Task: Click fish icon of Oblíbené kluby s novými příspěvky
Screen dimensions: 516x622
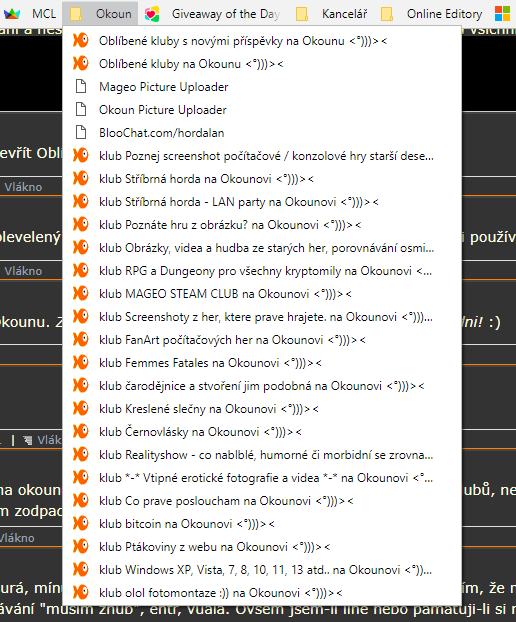Action: 81,40
